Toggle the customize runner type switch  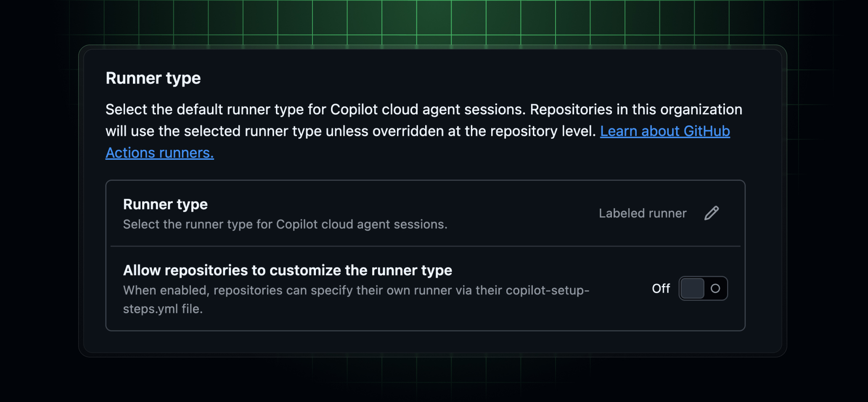tap(703, 288)
